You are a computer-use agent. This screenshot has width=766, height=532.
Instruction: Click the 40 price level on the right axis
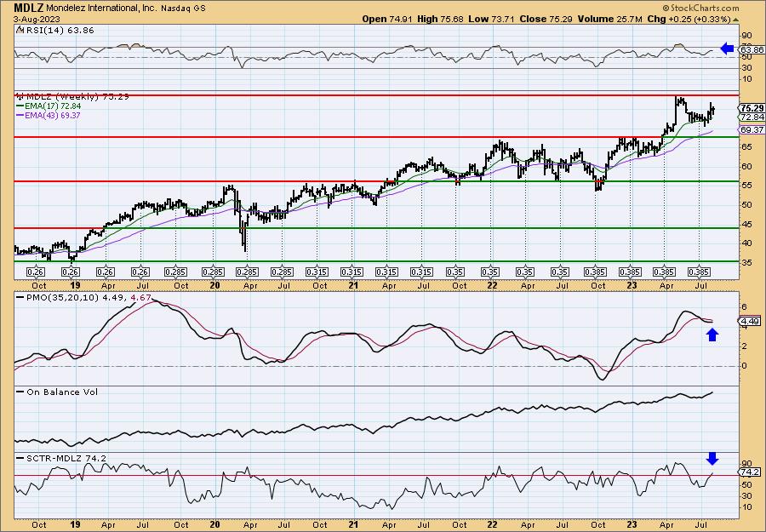point(746,243)
